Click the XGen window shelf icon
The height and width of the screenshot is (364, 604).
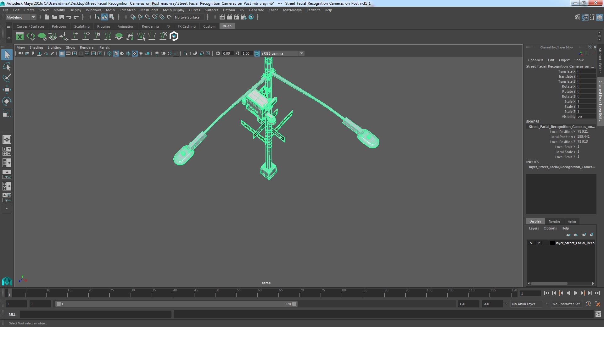[20, 36]
